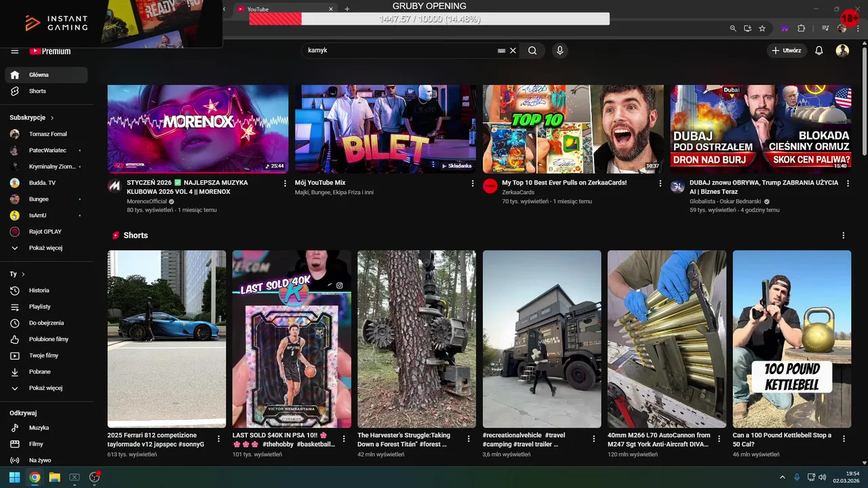Open options for My Top 10 Best Ever Pulls
Screen dimensions: 868x488
pyautogui.click(x=660, y=184)
